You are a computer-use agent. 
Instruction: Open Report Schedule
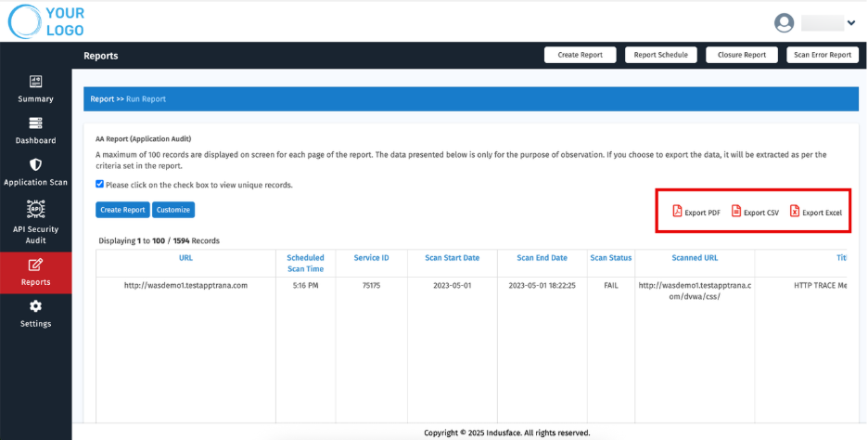tap(661, 55)
